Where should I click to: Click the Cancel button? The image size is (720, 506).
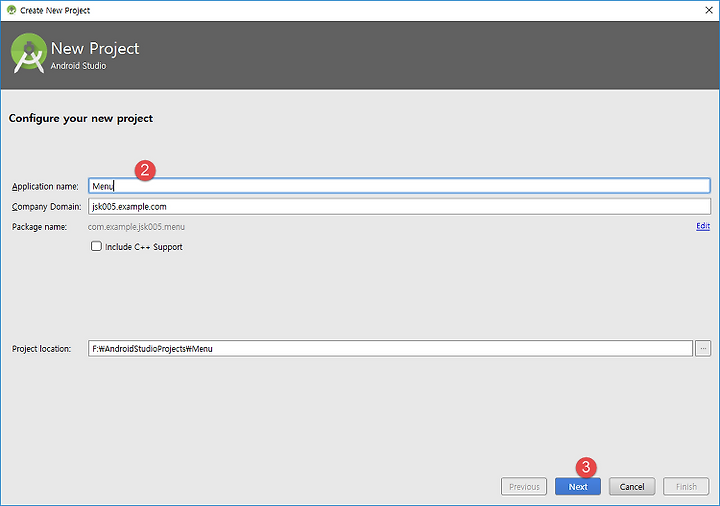click(632, 487)
